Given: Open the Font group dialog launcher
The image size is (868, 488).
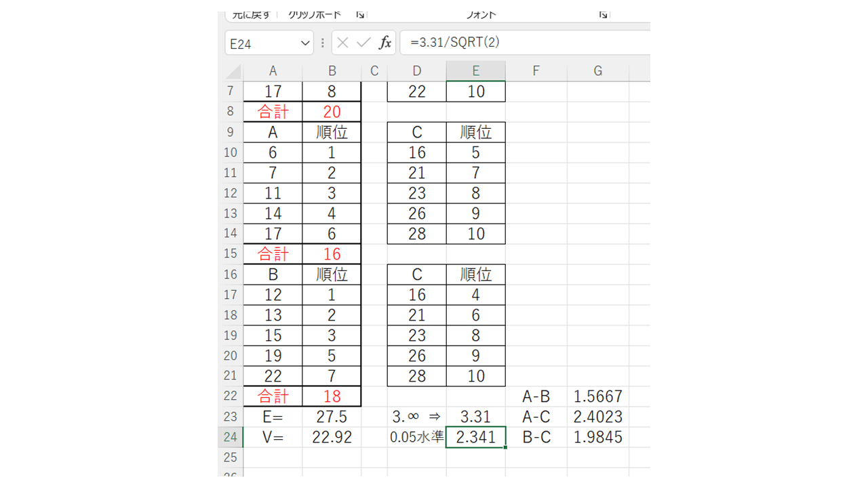Looking at the screenshot, I should pos(603,14).
